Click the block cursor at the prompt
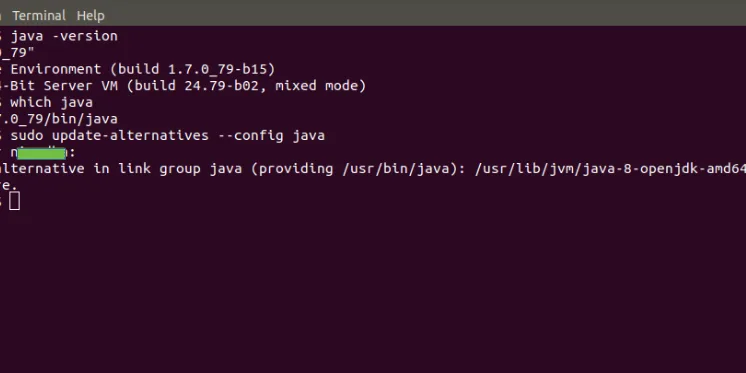Screen dimensions: 746x373 point(14,201)
